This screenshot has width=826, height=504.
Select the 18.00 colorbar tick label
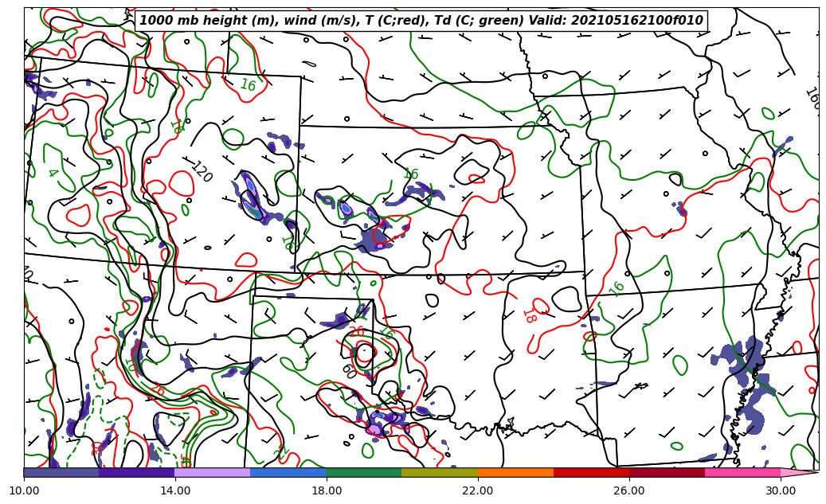click(x=327, y=491)
